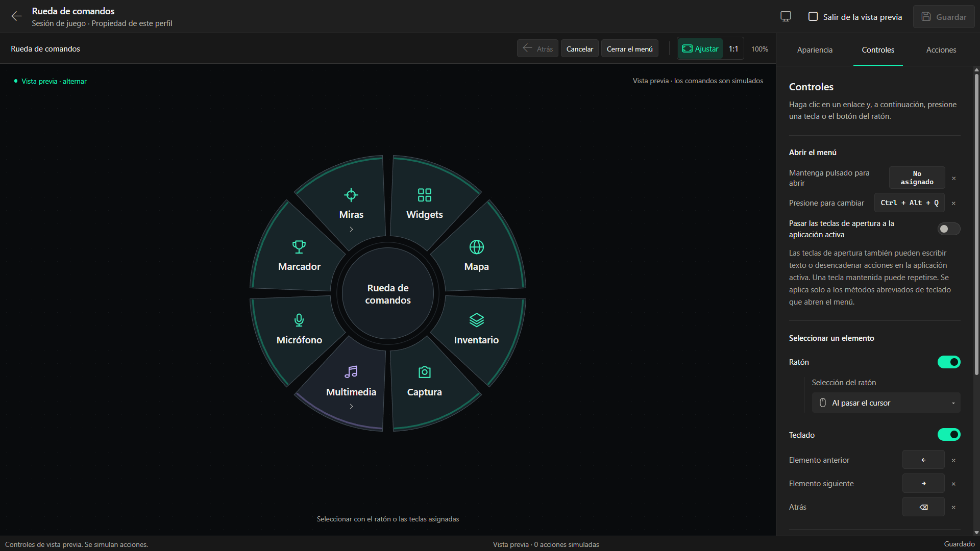This screenshot has height=551, width=980.
Task: Click the monitor preview icon in header
Action: point(786,16)
